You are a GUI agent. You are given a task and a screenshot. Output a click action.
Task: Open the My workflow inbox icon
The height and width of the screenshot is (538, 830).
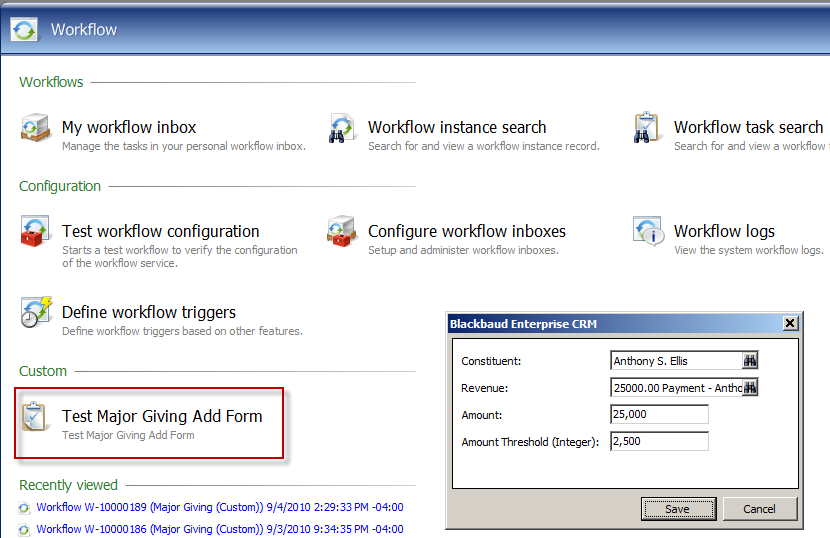35,128
